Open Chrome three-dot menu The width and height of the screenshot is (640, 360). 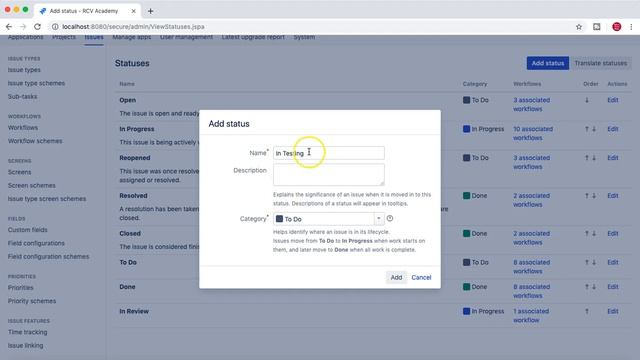pyautogui.click(x=631, y=27)
